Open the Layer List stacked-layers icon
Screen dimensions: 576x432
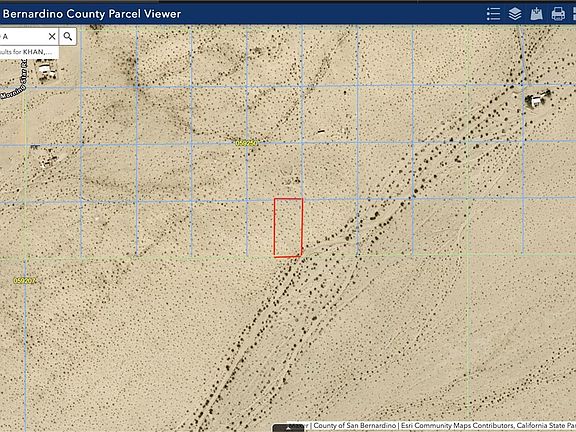(x=515, y=14)
